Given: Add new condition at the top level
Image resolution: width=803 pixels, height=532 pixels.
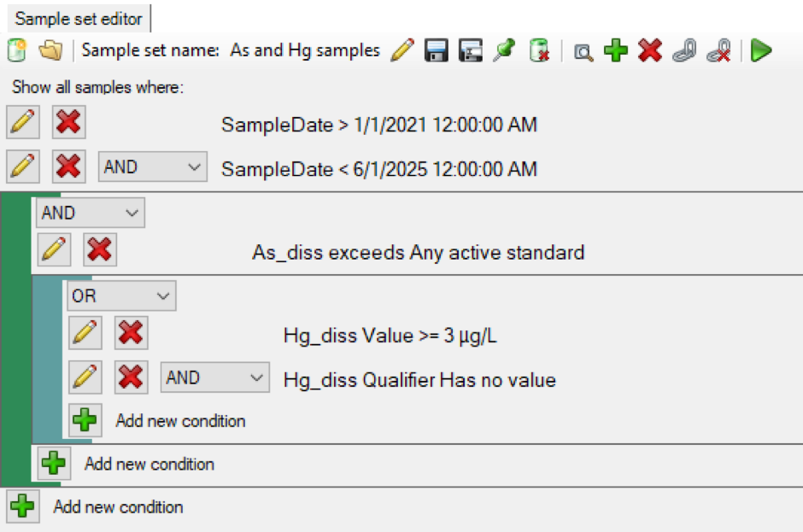Looking at the screenshot, I should (23, 506).
